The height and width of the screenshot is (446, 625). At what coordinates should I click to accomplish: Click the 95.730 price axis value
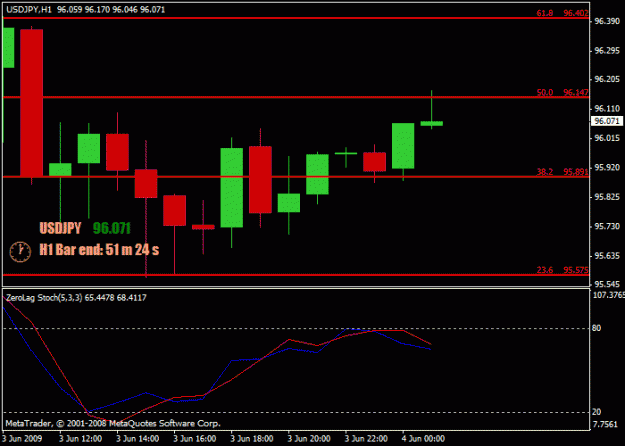pyautogui.click(x=607, y=226)
